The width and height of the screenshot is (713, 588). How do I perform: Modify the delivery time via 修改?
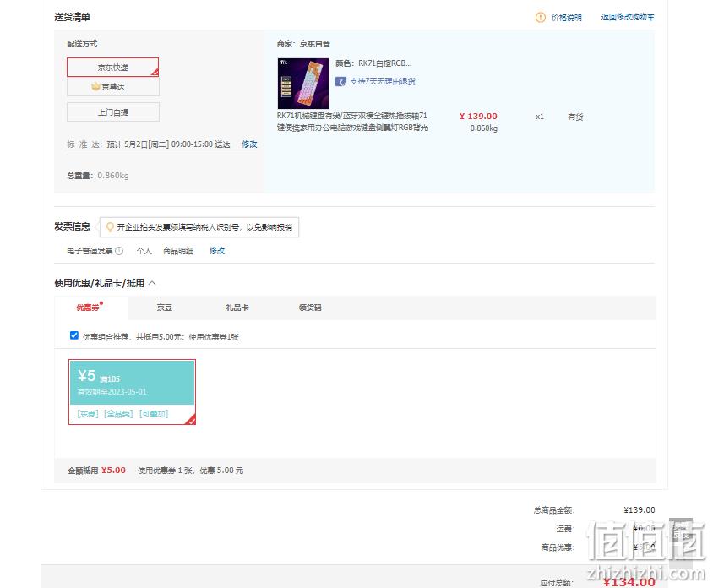(x=249, y=144)
